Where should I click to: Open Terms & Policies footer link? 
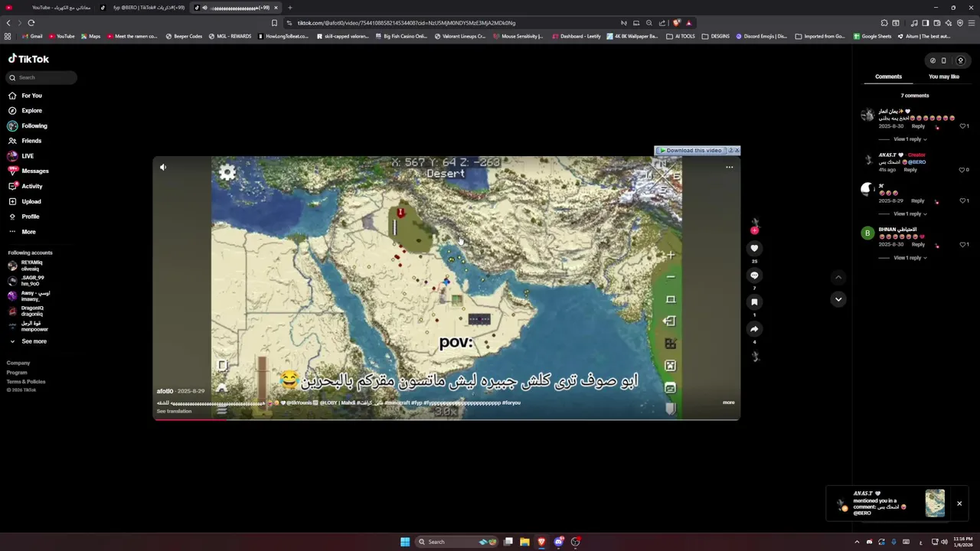26,381
